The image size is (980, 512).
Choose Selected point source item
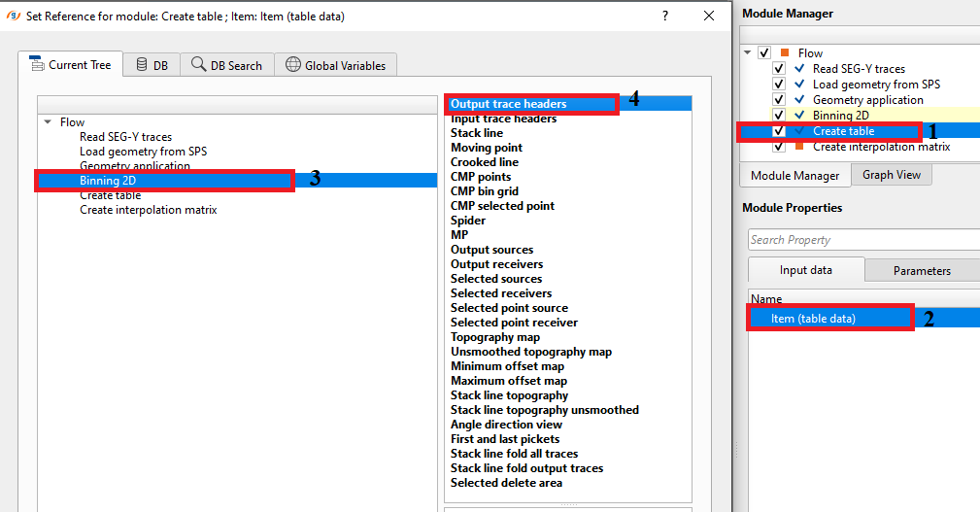pyautogui.click(x=509, y=308)
